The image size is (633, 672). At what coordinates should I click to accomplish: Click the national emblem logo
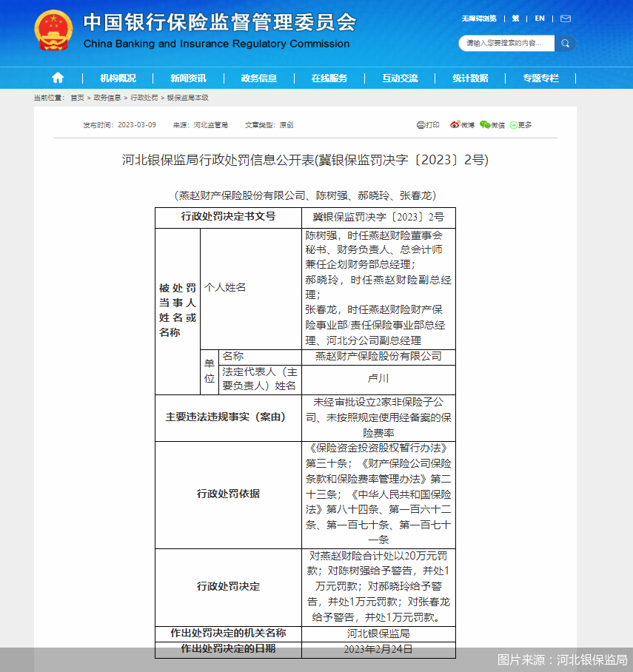[x=53, y=30]
